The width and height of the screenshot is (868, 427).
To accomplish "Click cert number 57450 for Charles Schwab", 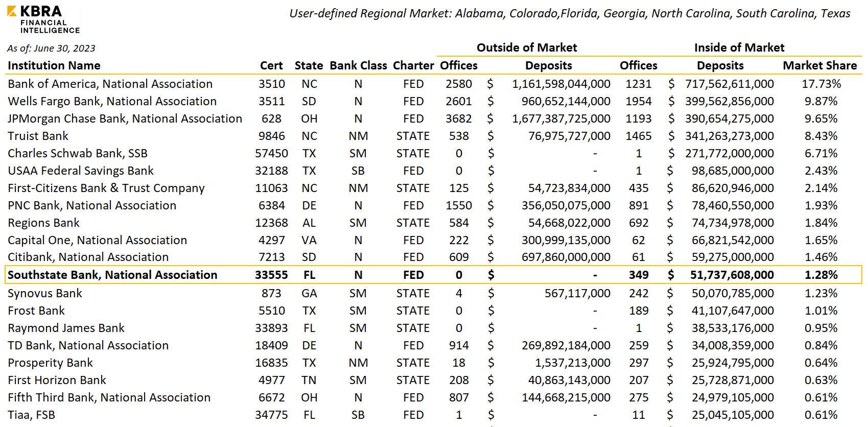I will pos(271,153).
